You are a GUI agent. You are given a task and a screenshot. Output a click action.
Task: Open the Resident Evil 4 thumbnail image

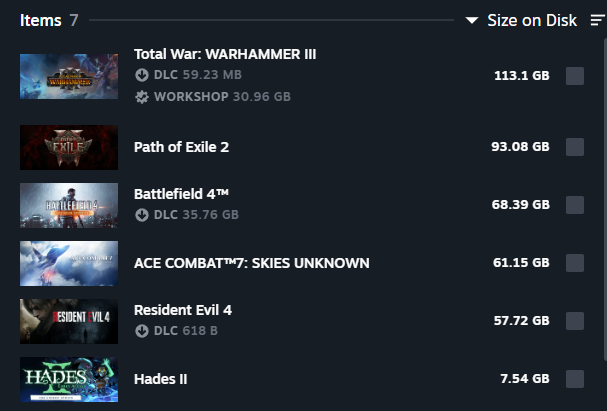click(69, 321)
